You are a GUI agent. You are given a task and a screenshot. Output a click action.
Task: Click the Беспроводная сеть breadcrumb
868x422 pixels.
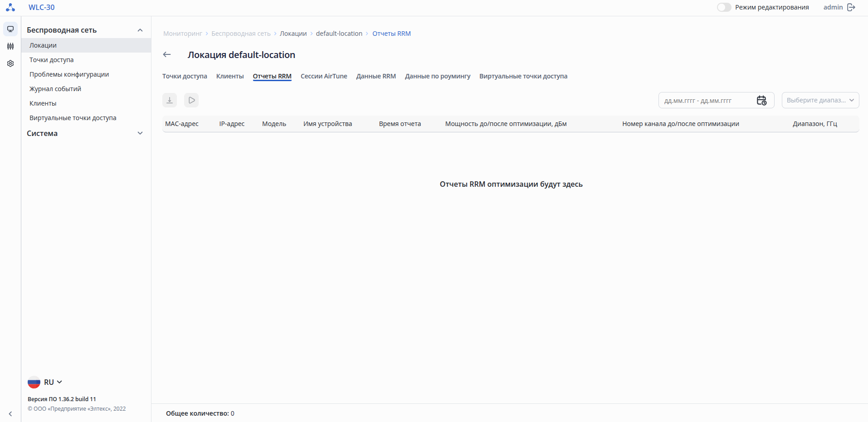[241, 34]
